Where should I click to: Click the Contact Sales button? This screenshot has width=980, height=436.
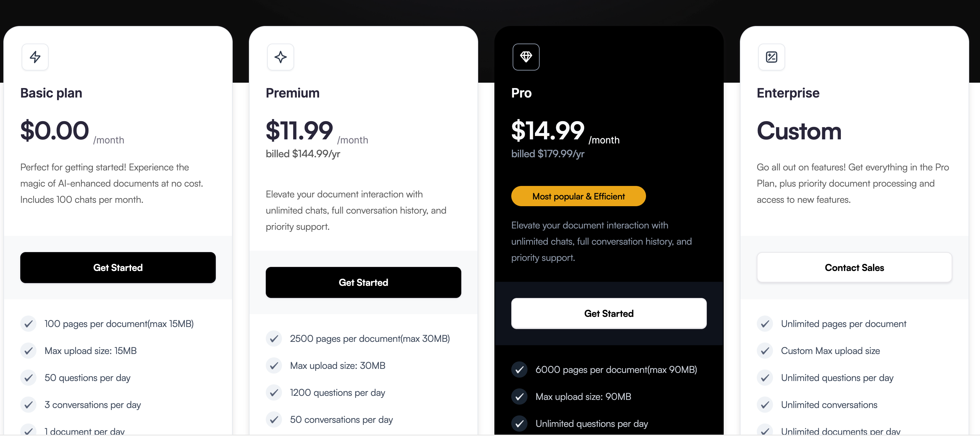[x=854, y=268]
